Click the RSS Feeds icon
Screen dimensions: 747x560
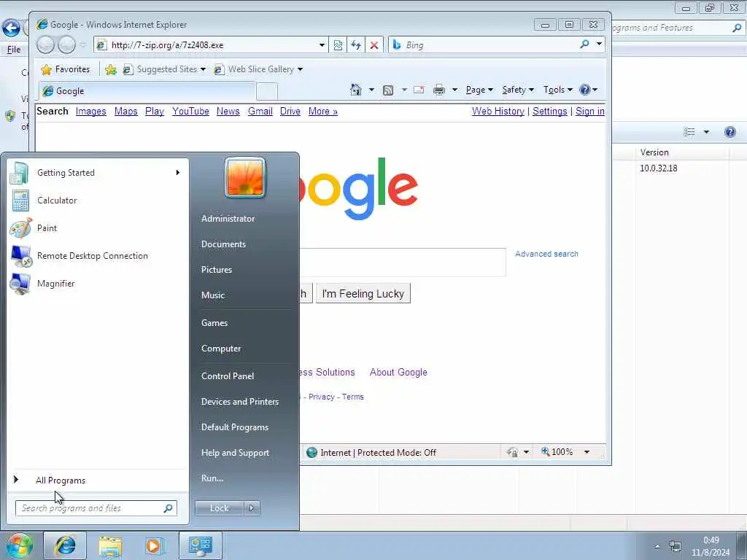pyautogui.click(x=388, y=90)
